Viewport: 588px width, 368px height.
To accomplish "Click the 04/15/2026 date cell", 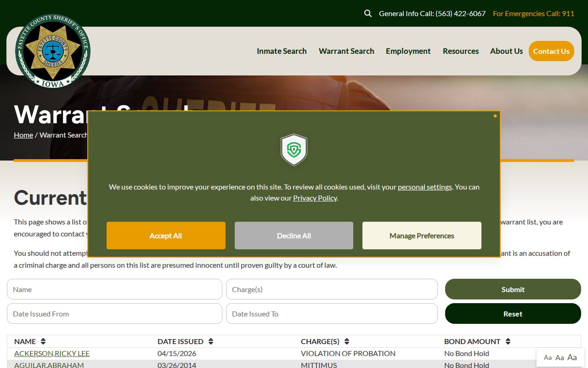I will 177,353.
